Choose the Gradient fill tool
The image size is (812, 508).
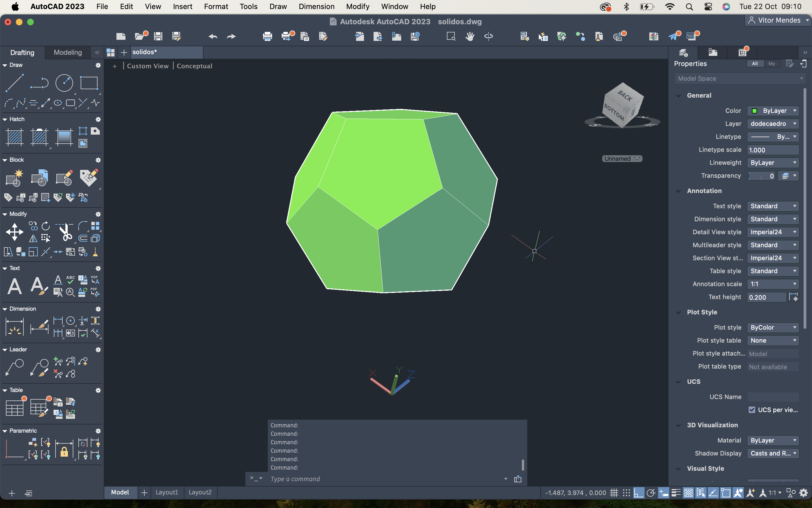tap(64, 137)
